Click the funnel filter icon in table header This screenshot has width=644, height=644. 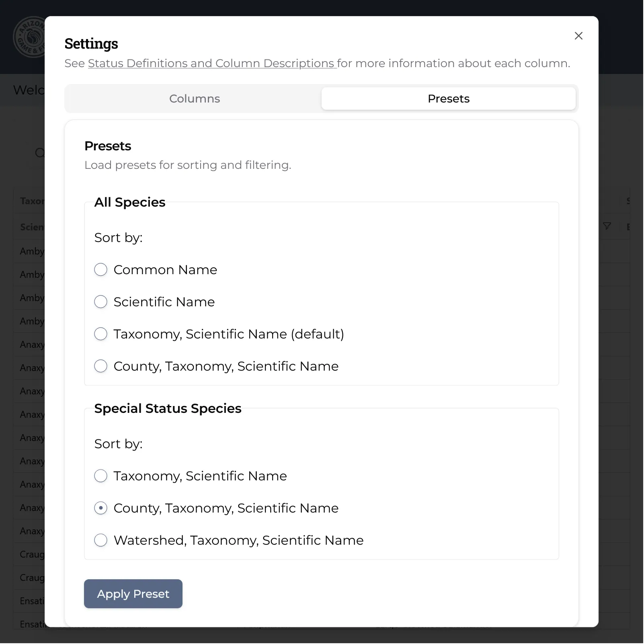click(x=607, y=226)
